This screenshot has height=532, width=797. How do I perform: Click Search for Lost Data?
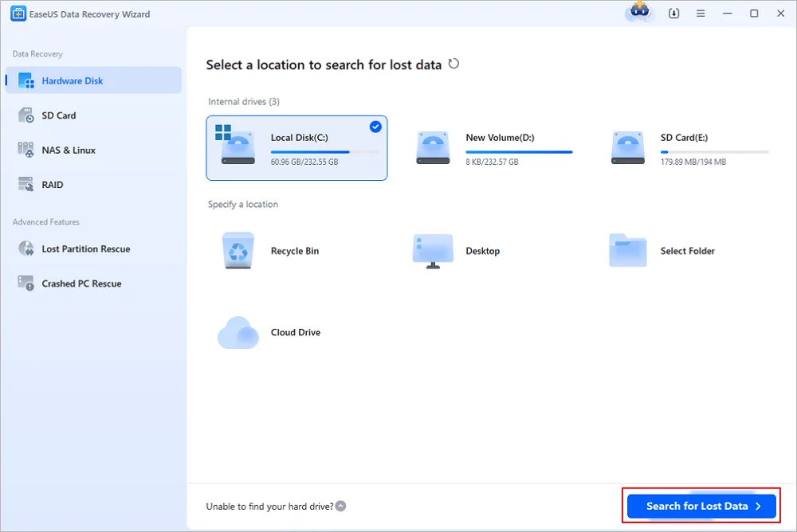point(701,506)
